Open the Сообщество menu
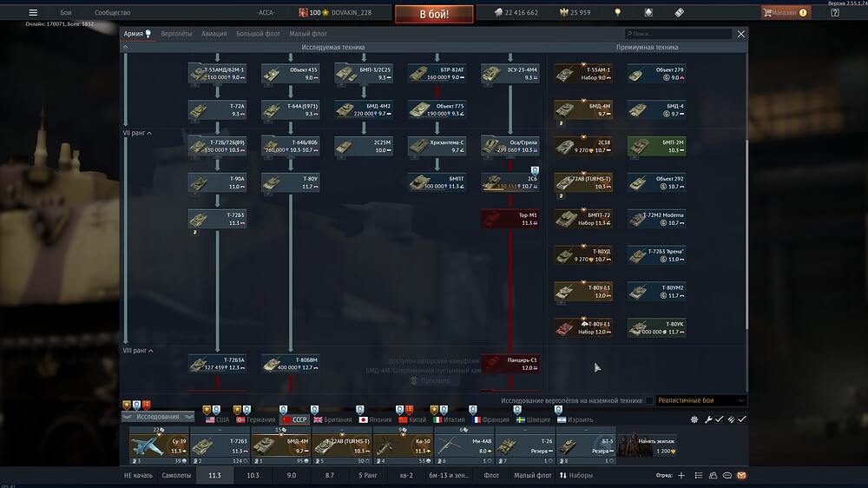This screenshot has width=868, height=488. click(x=112, y=12)
